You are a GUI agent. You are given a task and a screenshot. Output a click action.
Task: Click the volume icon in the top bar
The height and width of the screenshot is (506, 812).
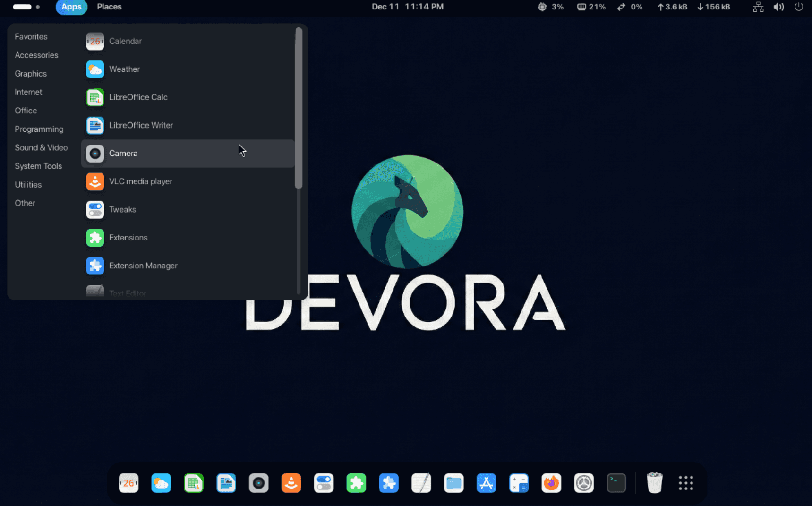point(778,7)
